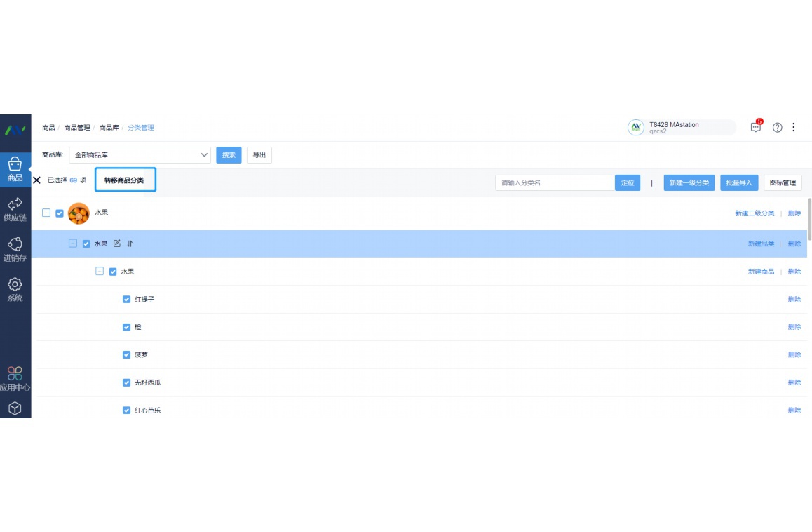Uncheck the 红提子 checkbox
This screenshot has width=812, height=532.
pyautogui.click(x=127, y=300)
